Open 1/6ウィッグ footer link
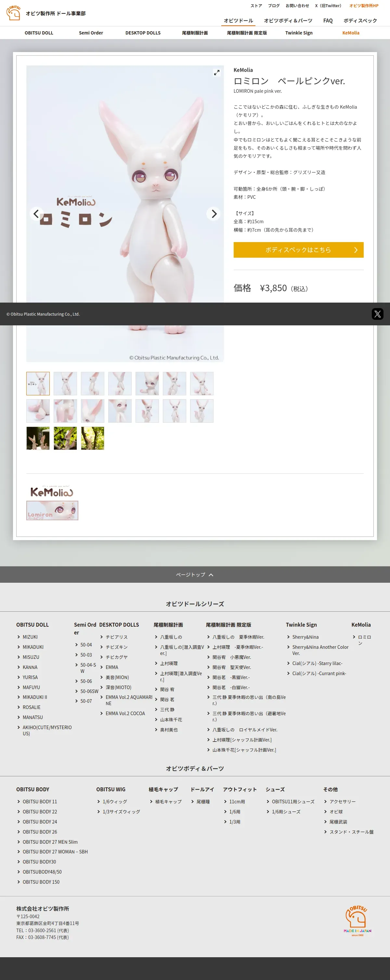The height and width of the screenshot is (980, 390). 115,801
